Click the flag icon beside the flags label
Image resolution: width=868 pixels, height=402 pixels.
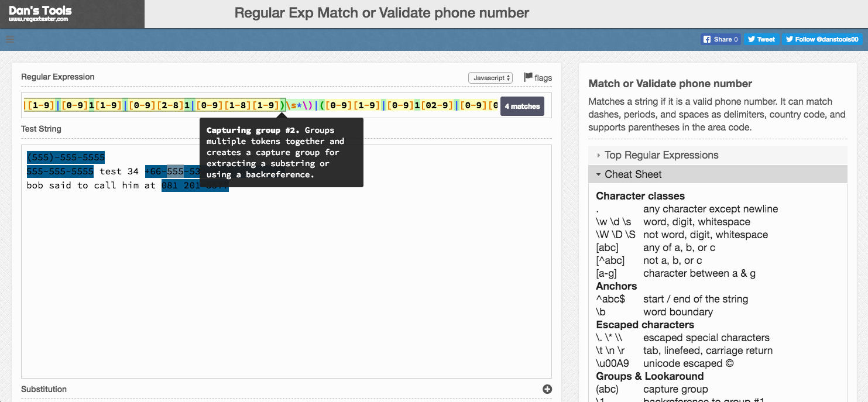click(529, 77)
